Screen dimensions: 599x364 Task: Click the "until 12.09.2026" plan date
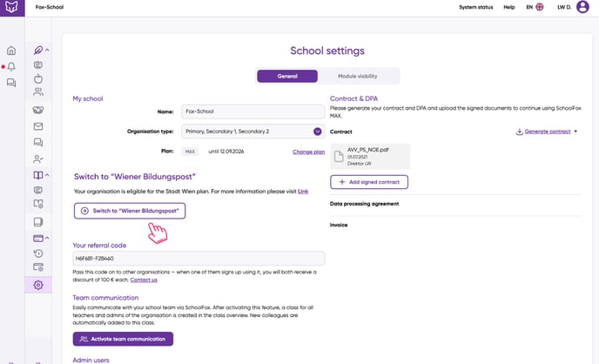pos(226,152)
